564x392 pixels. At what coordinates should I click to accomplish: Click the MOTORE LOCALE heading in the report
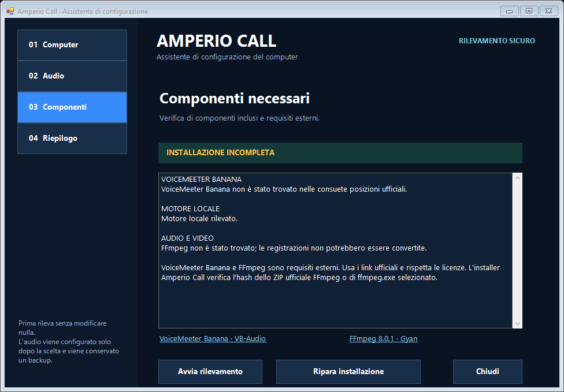point(190,209)
